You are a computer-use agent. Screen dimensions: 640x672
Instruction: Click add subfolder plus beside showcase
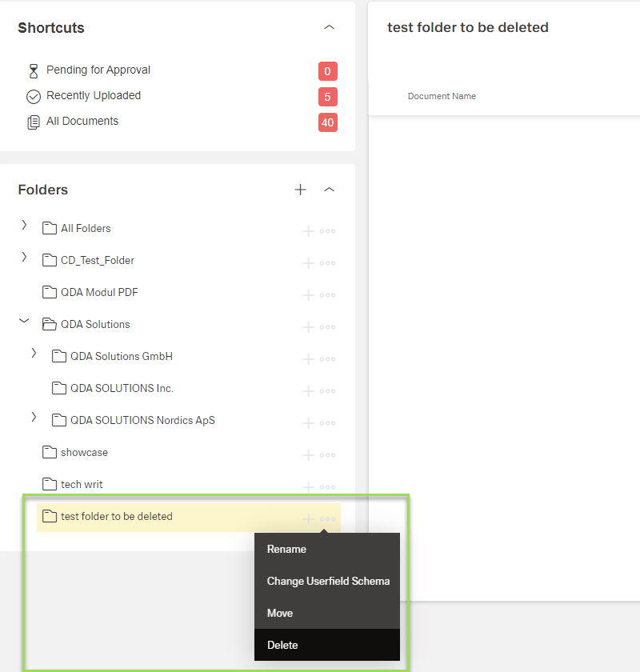coord(308,455)
